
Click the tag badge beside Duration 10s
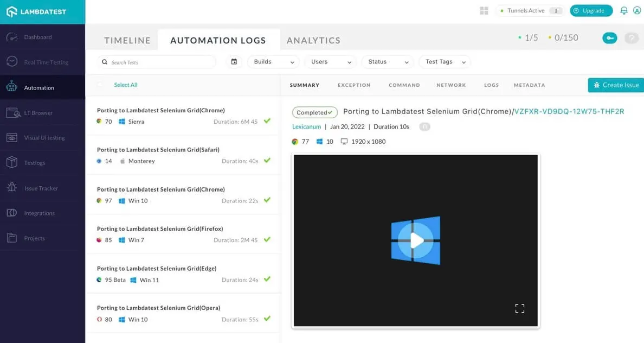click(424, 126)
